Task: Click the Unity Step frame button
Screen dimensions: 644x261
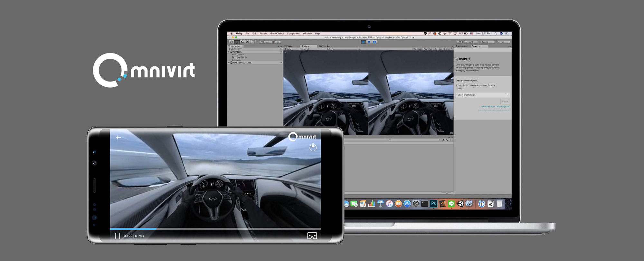Action: 374,42
